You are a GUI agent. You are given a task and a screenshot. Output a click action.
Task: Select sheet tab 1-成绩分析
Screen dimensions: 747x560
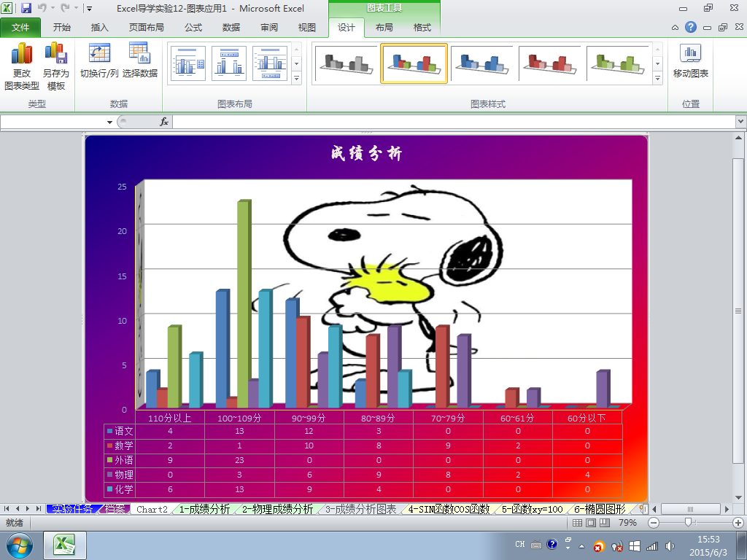point(204,509)
